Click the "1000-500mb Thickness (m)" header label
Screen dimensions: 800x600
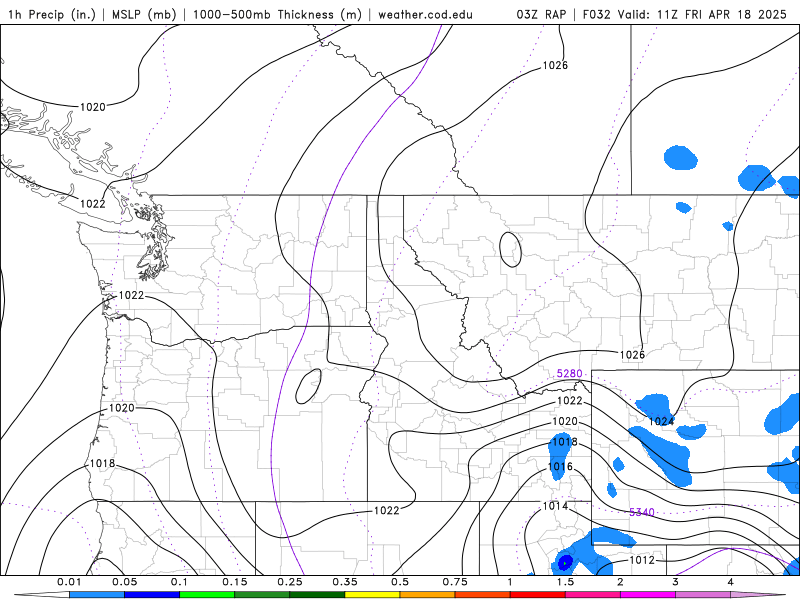coord(277,14)
